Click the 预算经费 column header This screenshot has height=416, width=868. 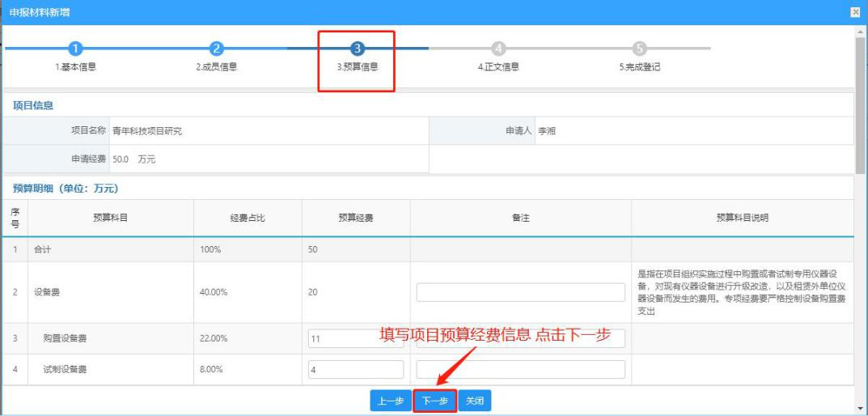point(356,219)
